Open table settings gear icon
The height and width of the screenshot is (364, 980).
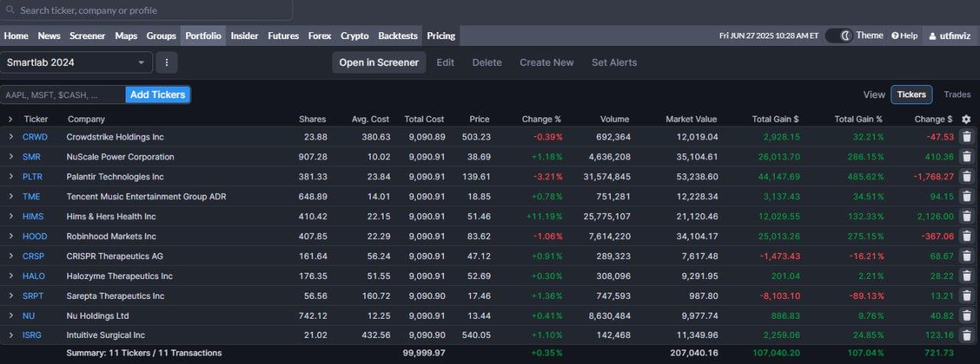pyautogui.click(x=966, y=119)
